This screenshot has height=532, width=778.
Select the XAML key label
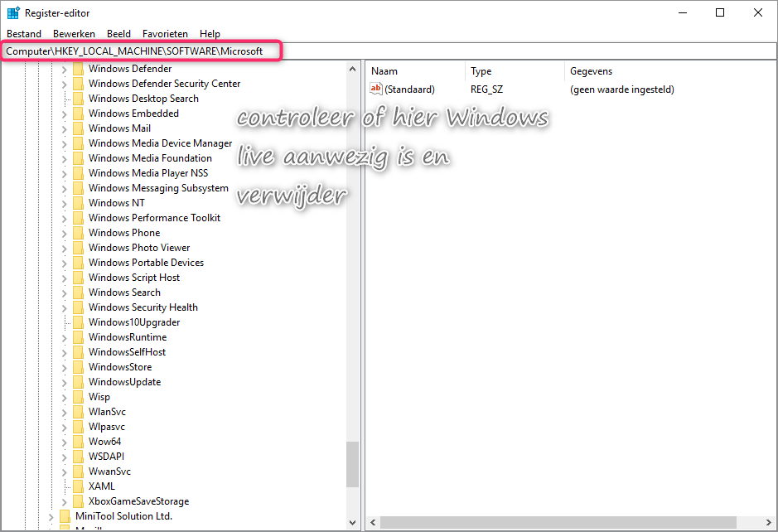click(102, 486)
